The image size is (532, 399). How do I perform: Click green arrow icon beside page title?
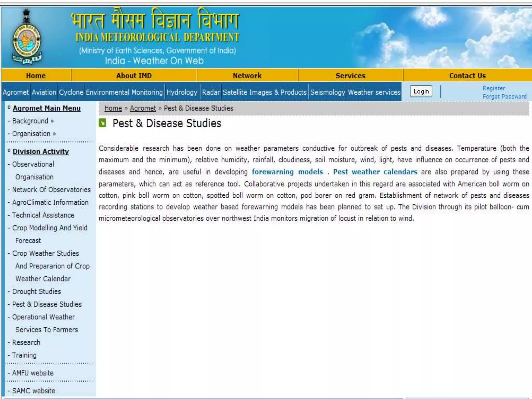[x=103, y=123]
